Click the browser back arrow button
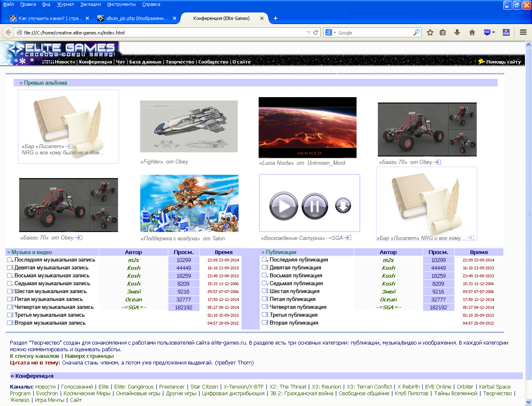The width and height of the screenshot is (532, 406). [x=8, y=32]
